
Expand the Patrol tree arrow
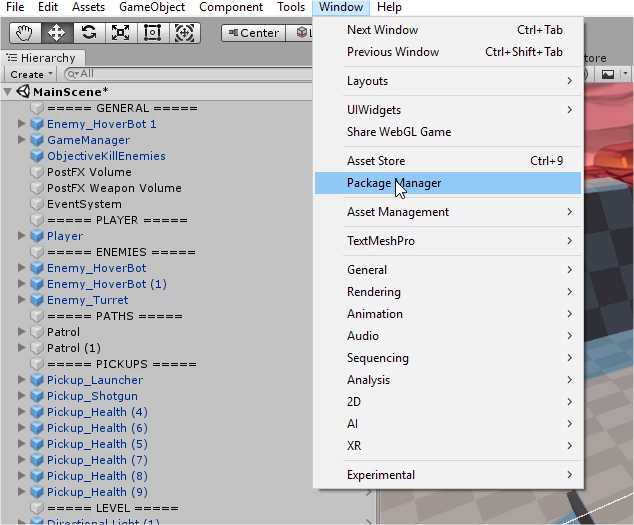(x=22, y=332)
